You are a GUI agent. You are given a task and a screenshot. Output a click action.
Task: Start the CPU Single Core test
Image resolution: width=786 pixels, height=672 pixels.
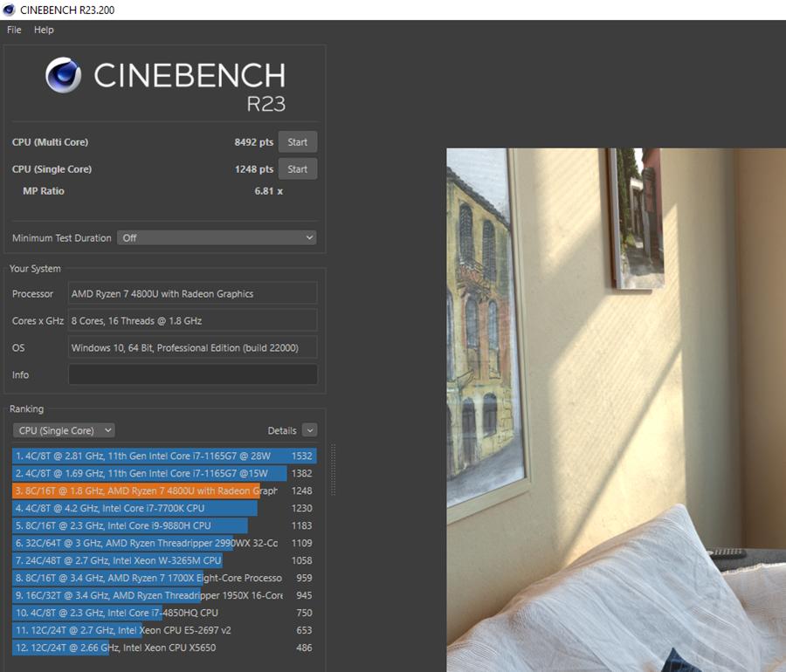(x=297, y=169)
